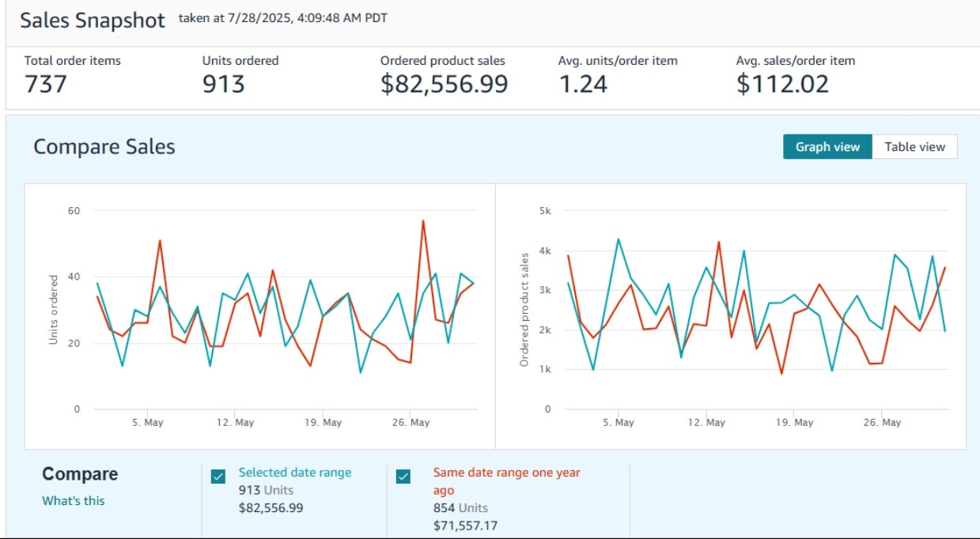Uncheck the one year ago comparison checkbox
Viewport: 980px width, 539px height.
(403, 477)
